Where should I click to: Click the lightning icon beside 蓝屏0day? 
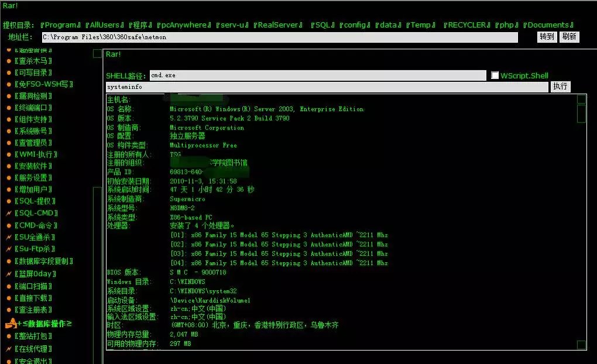click(x=9, y=274)
